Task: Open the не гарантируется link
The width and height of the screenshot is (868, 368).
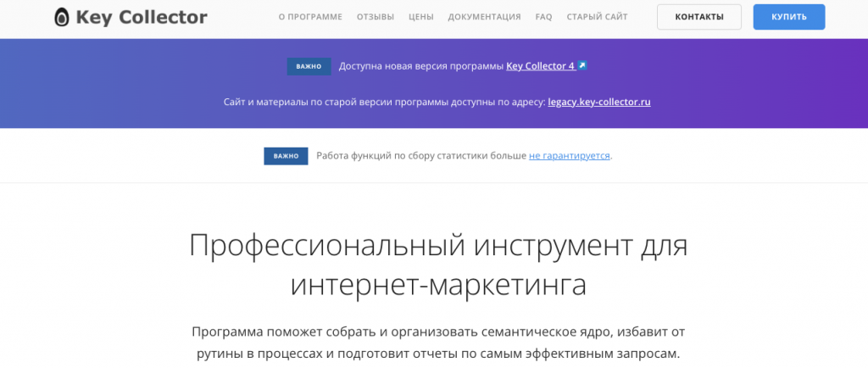Action: tap(569, 156)
